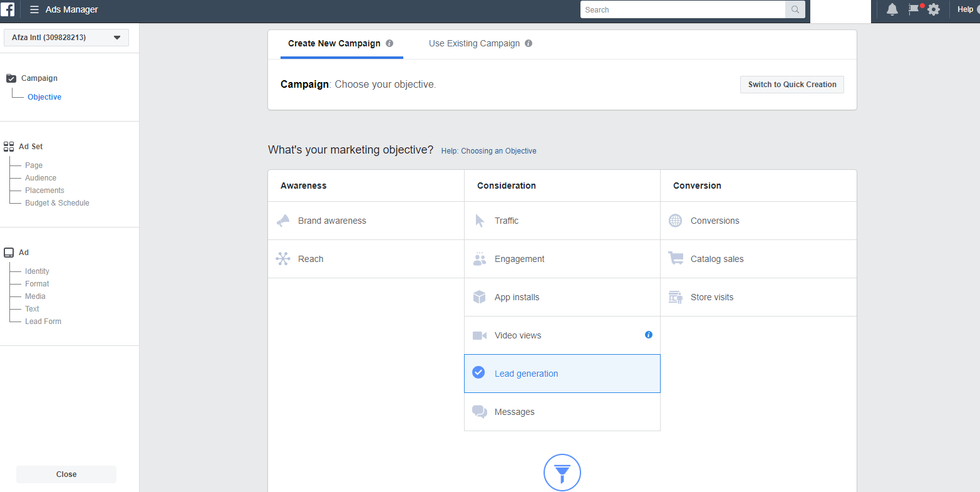This screenshot has height=492, width=980.
Task: Select Identity under Ad
Action: coord(37,271)
